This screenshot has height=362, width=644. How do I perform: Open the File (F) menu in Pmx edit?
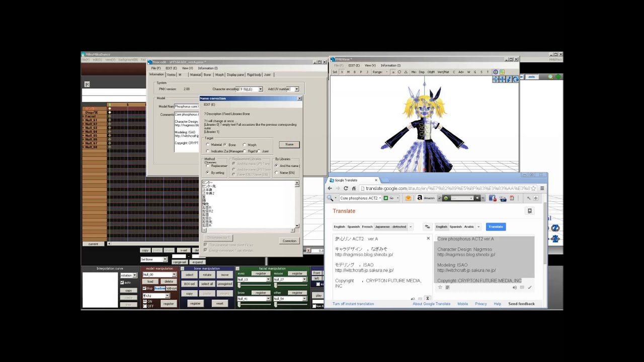click(156, 68)
